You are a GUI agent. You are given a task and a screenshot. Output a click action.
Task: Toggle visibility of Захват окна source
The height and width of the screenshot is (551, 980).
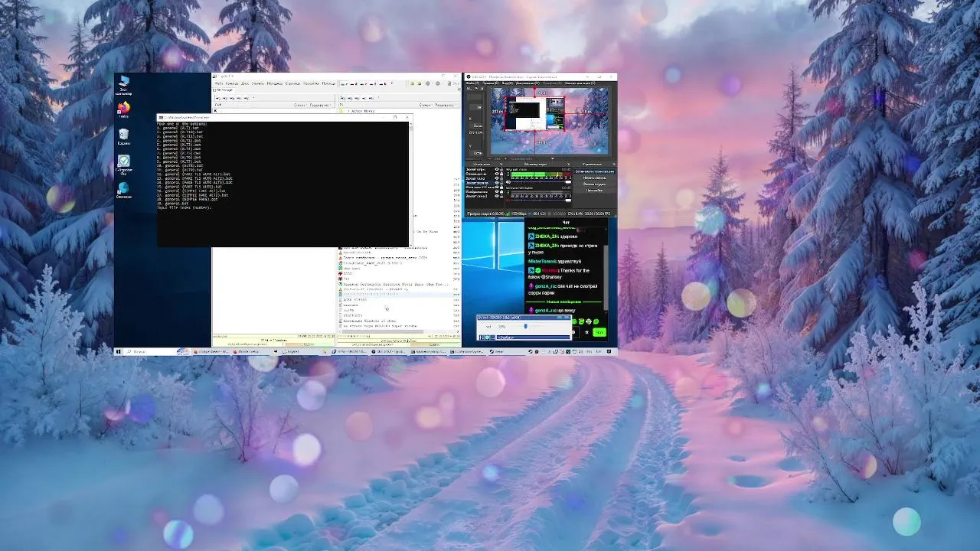[x=497, y=178]
